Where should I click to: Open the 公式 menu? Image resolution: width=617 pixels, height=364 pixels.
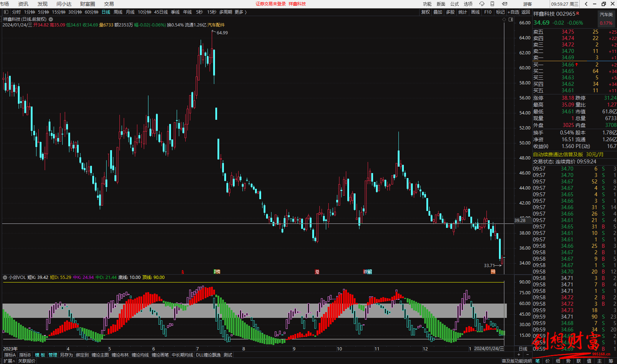point(454,4)
